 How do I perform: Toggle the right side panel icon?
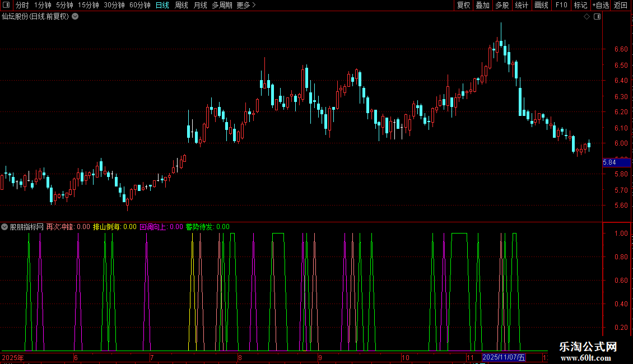click(597, 17)
